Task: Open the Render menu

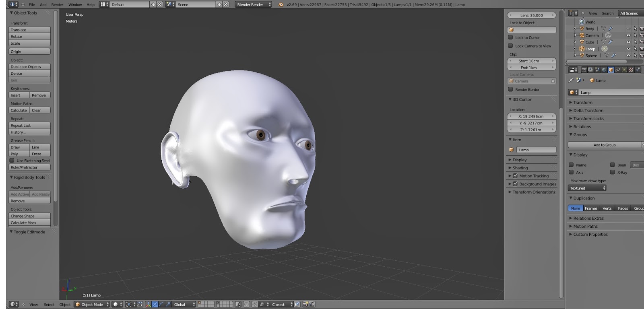Action: 57,4
